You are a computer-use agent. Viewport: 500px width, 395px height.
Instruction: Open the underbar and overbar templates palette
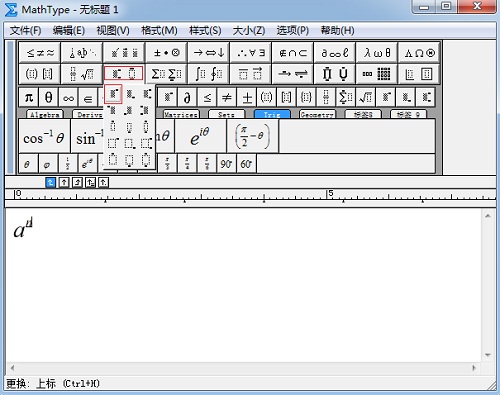pos(250,74)
